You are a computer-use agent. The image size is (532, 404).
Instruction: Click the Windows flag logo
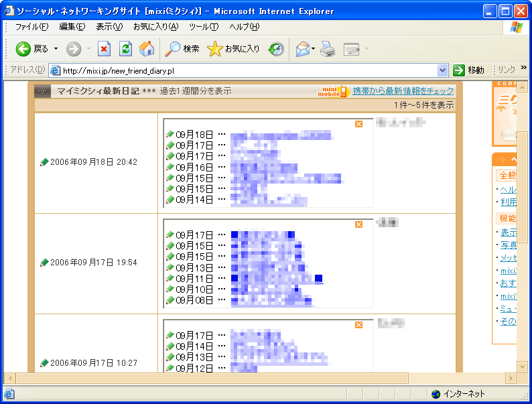516,27
